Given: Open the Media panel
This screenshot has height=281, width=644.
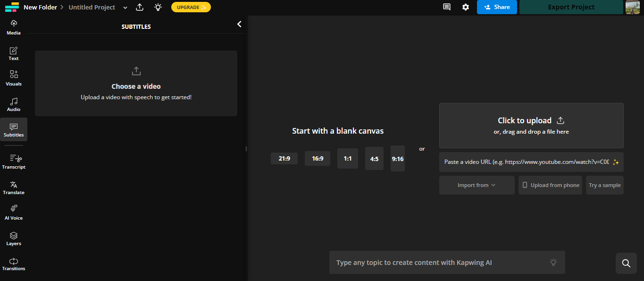Looking at the screenshot, I should (13, 26).
